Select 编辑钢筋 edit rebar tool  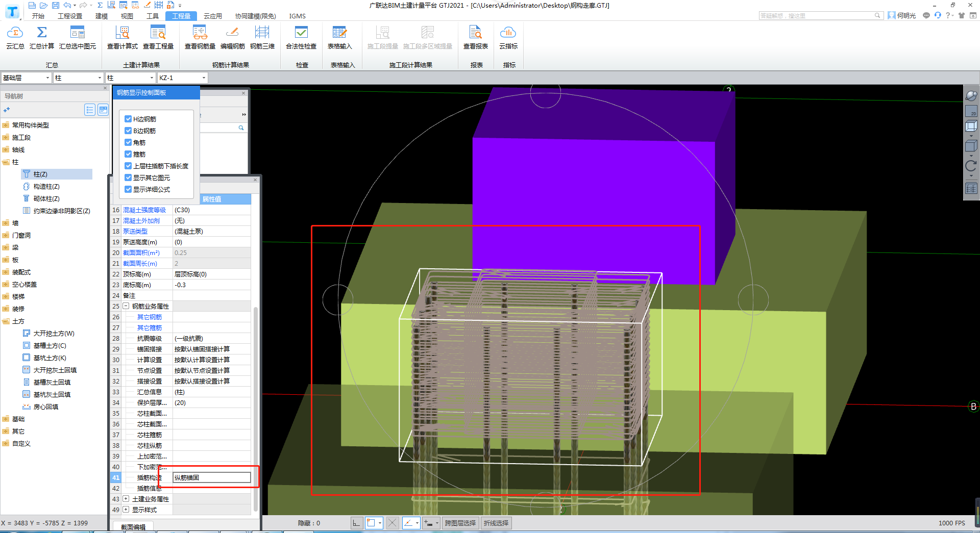pos(233,38)
